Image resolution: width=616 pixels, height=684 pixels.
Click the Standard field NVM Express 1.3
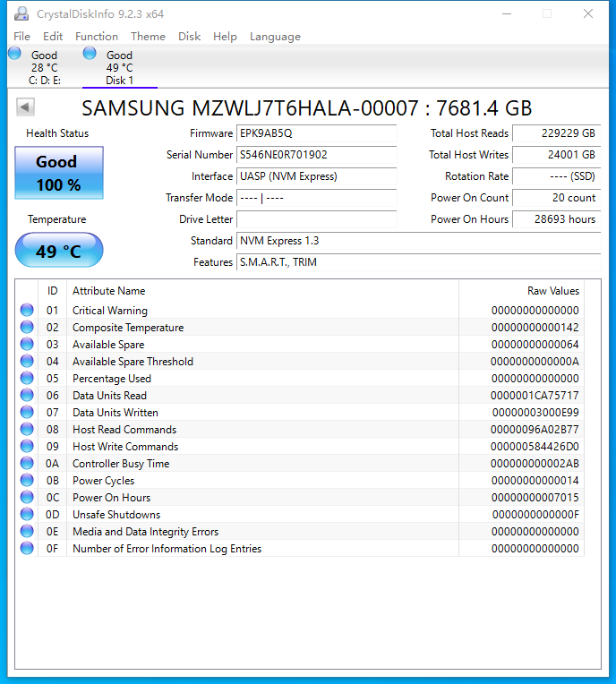click(x=419, y=240)
